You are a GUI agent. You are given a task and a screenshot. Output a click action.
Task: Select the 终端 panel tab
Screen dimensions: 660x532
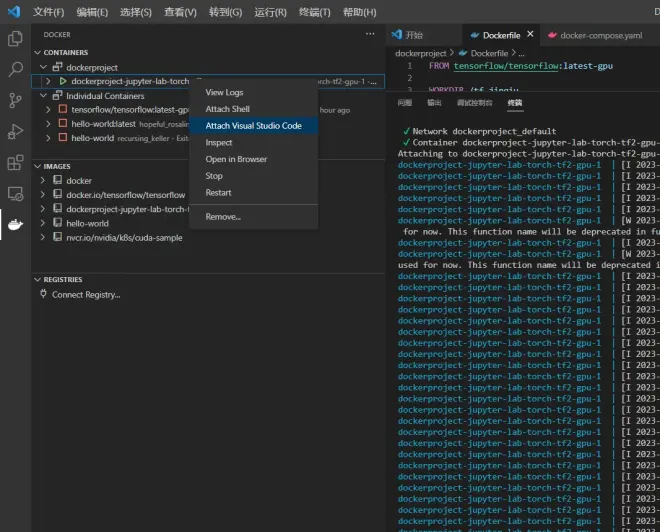pos(515,102)
